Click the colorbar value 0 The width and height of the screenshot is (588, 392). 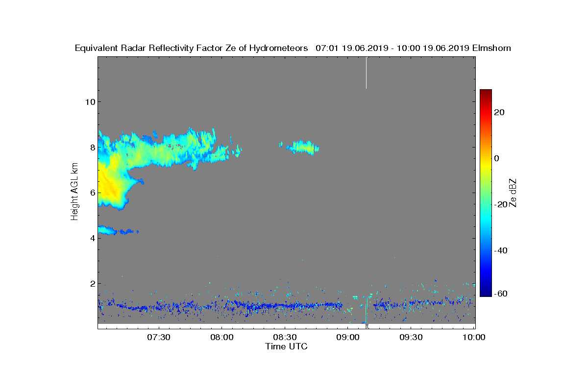click(497, 158)
